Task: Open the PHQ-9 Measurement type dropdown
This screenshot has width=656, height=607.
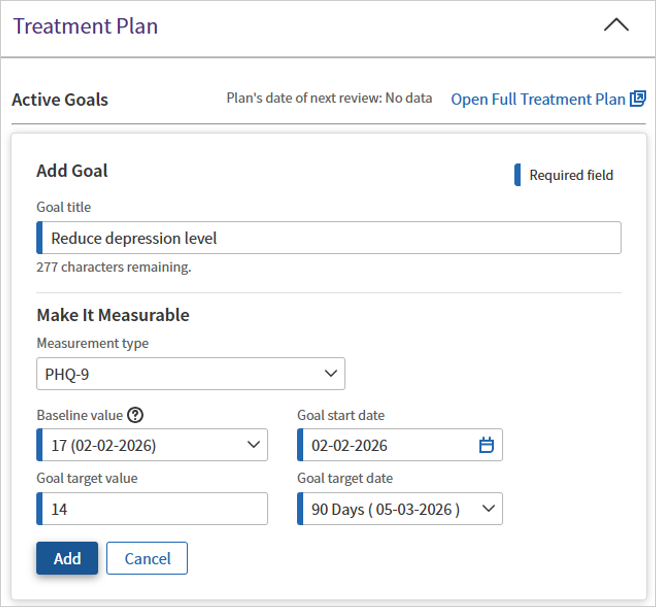Action: coord(190,374)
